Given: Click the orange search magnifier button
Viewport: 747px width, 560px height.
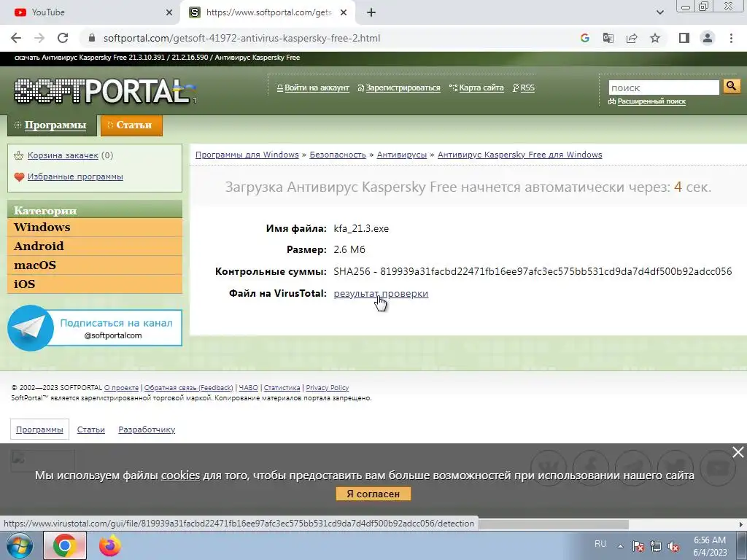Looking at the screenshot, I should [731, 86].
